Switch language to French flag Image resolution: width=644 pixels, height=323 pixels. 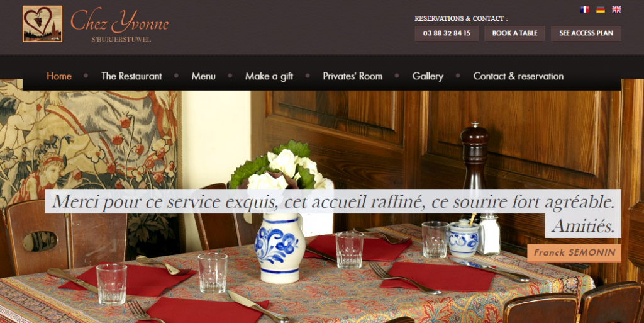(584, 9)
